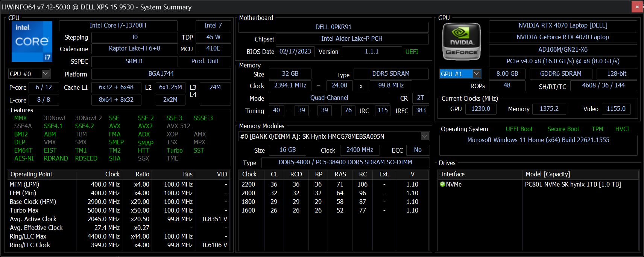Image resolution: width=644 pixels, height=257 pixels.
Task: Click NVIDIA RTX 4070 Laptop [DELL] field
Action: click(563, 26)
